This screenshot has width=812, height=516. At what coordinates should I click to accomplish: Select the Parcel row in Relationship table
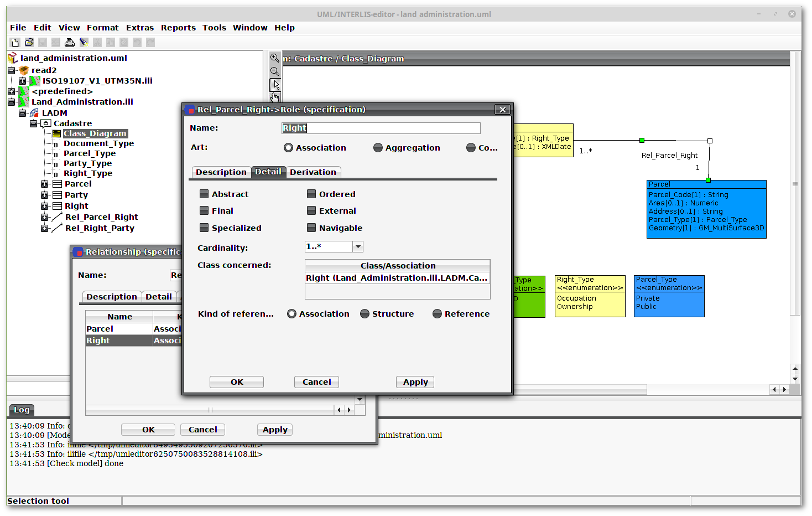[x=134, y=329]
